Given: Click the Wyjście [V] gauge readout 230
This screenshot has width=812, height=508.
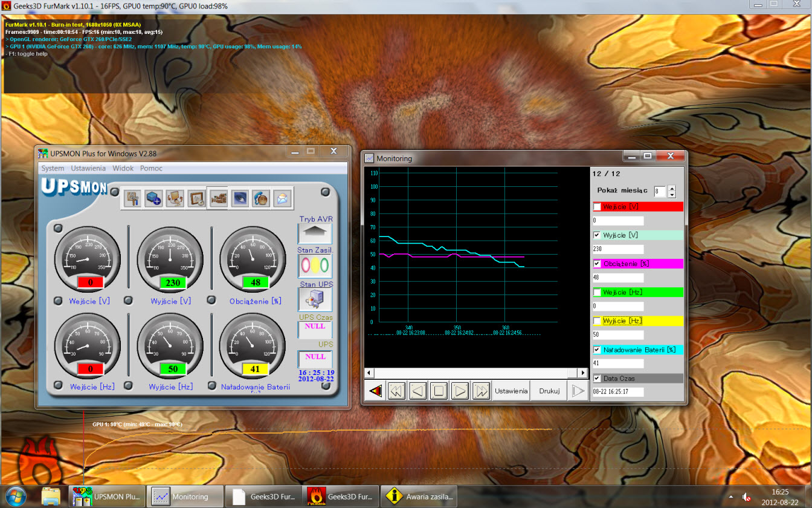Looking at the screenshot, I should 173,282.
